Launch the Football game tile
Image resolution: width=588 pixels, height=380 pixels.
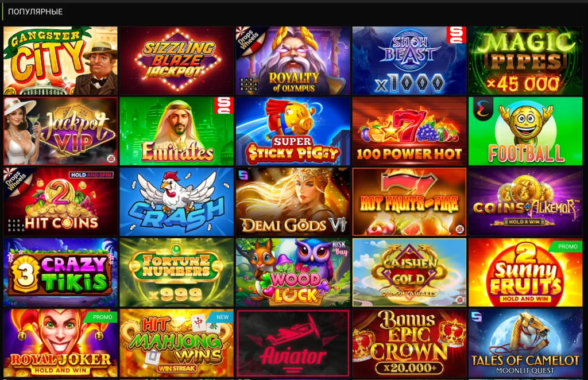[x=525, y=131]
